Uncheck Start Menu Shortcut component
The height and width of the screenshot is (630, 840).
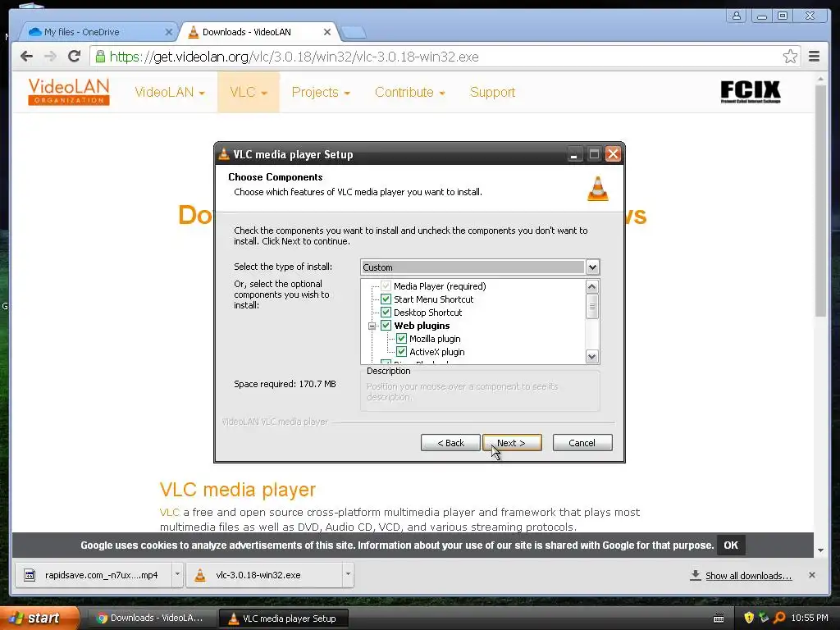point(386,299)
